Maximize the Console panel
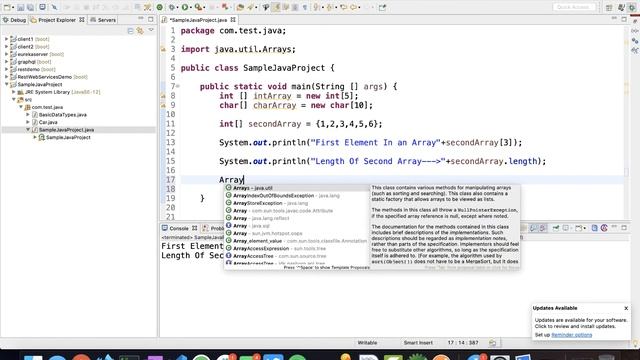 624,228
